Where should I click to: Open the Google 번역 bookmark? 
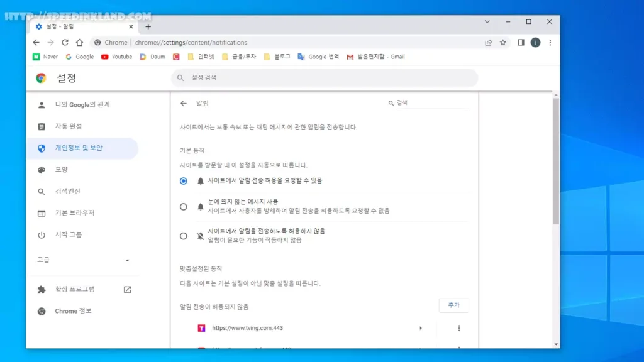318,57
